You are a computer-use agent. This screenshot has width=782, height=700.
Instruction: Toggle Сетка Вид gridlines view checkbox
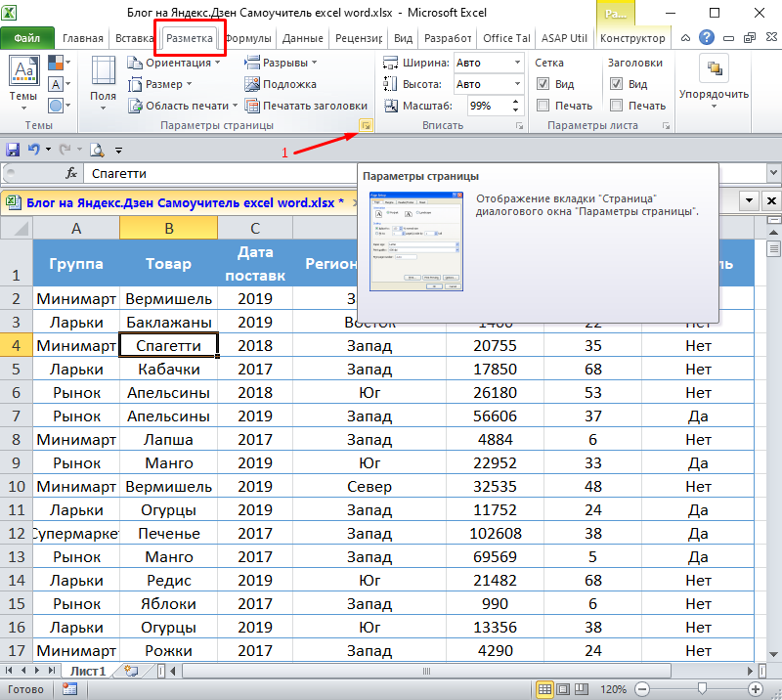pos(543,84)
